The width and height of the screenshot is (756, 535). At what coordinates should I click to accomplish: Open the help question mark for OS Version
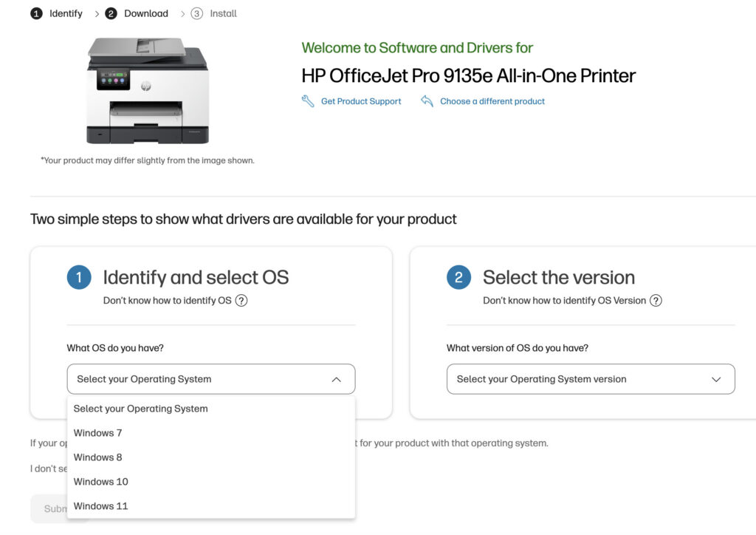(x=656, y=301)
